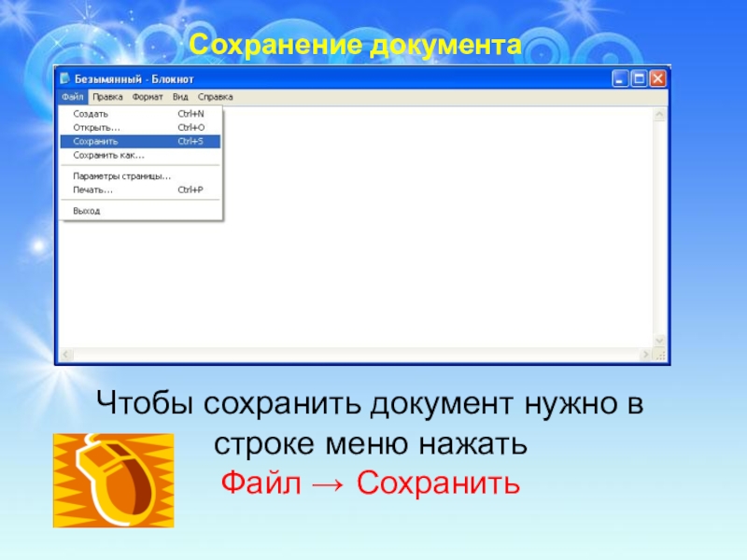Image resolution: width=747 pixels, height=560 pixels.
Task: Click the horizontal scrollbar right arrow
Action: (645, 355)
